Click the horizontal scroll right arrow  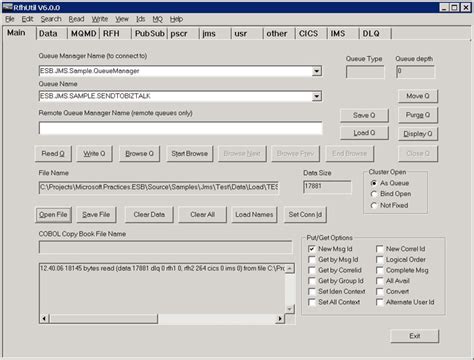click(280, 319)
